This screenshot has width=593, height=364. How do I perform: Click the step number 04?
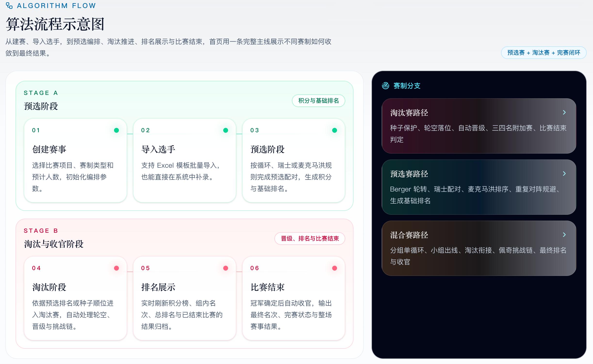[x=36, y=268]
